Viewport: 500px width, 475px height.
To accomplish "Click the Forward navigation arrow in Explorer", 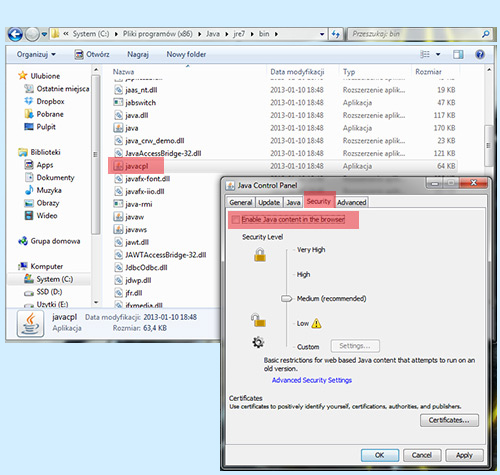I will tap(32, 34).
